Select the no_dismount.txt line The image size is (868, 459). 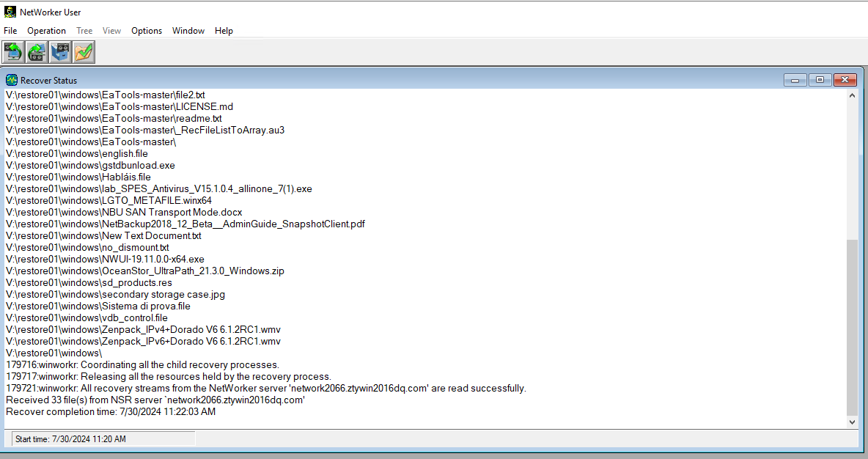(x=87, y=248)
